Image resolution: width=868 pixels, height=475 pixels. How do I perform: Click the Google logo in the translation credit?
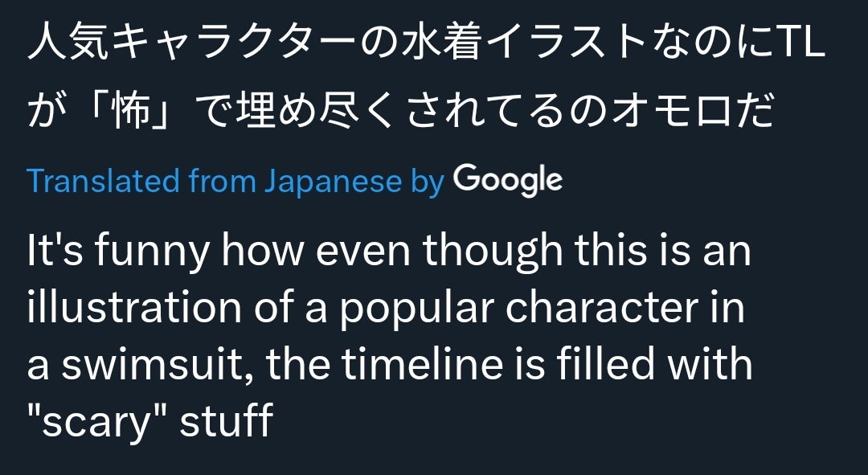[508, 181]
